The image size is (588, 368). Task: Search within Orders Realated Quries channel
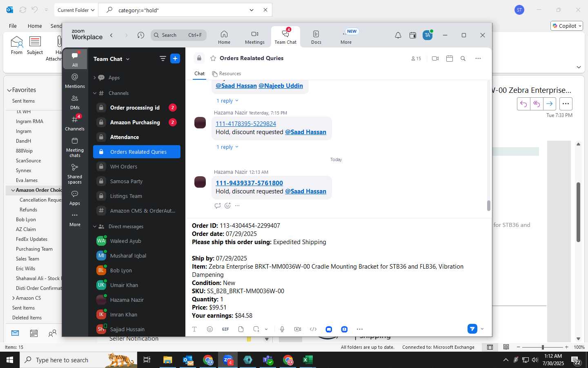(x=463, y=58)
